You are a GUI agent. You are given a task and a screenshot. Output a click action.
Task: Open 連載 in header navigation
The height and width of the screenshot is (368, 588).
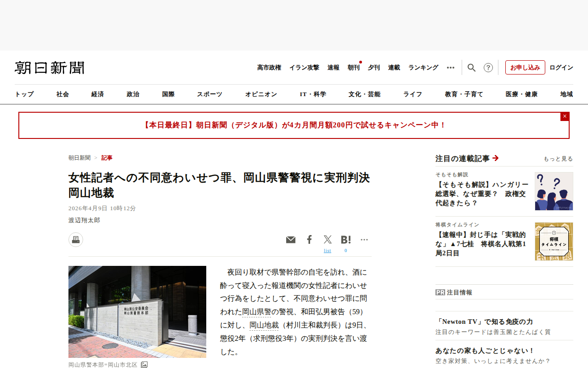pyautogui.click(x=394, y=68)
